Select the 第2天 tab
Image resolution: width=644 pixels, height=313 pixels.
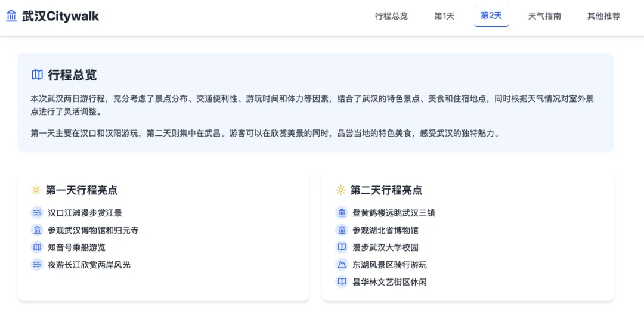[491, 16]
